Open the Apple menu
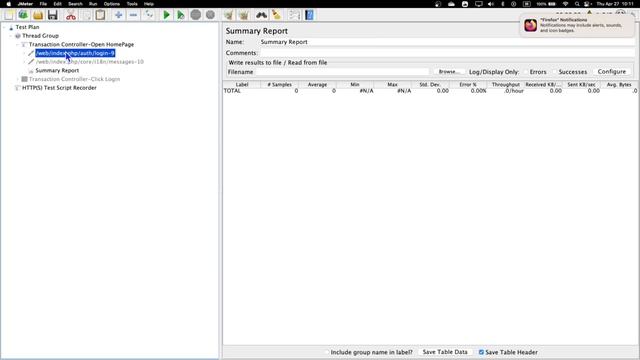 pos(9,4)
